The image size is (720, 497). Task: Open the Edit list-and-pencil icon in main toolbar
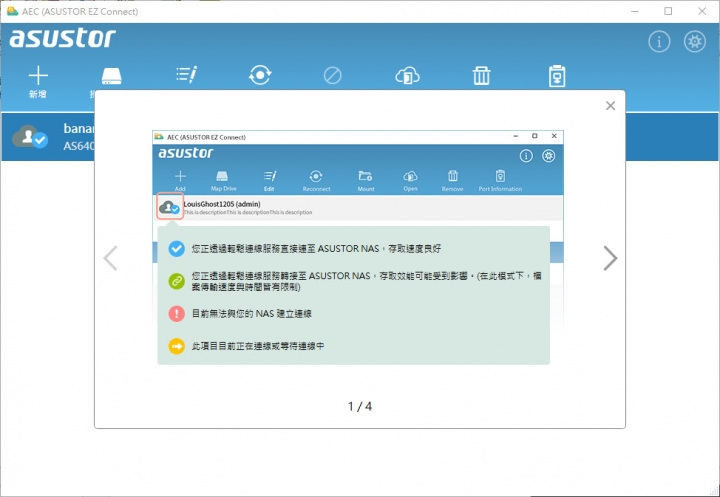[186, 75]
